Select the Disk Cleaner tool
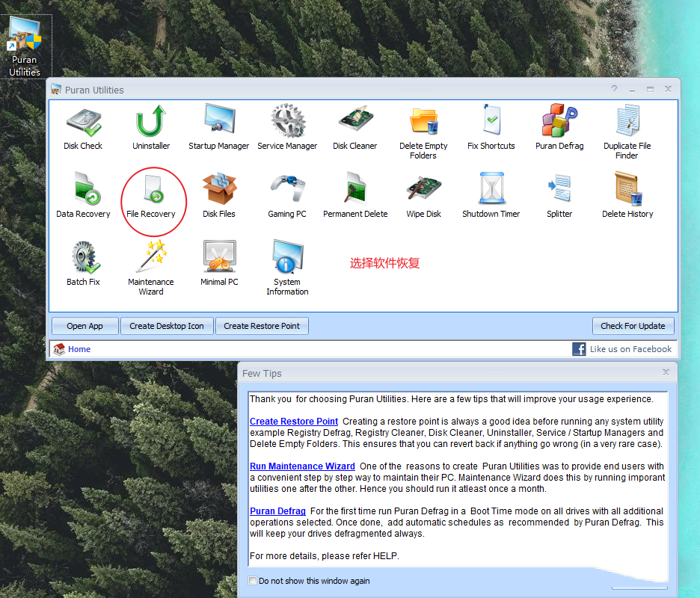The height and width of the screenshot is (598, 700). 355,127
